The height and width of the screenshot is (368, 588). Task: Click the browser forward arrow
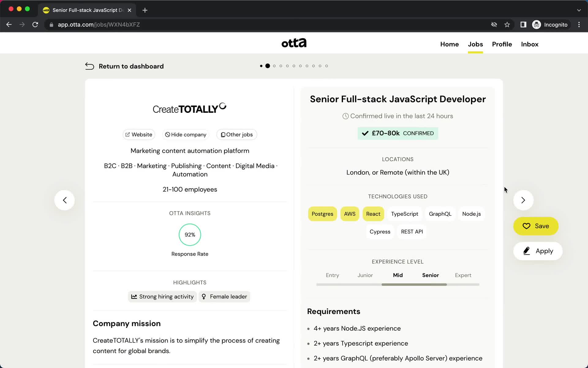(x=22, y=25)
